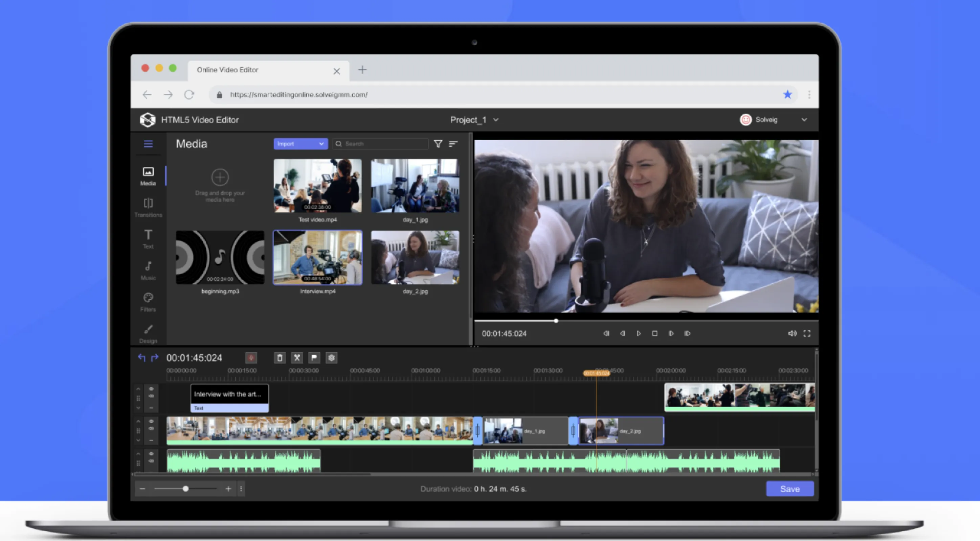Viewport: 980px width, 541px height.
Task: Open the Filters sidebar tab
Action: point(148,302)
